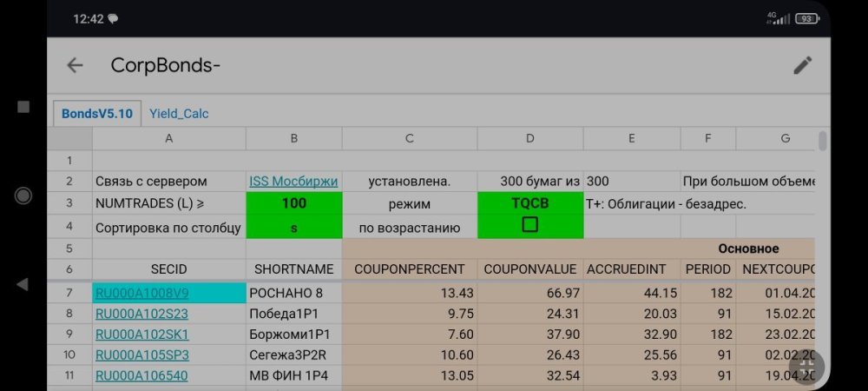Viewport: 868px width, 391px height.
Task: Tap the battery indicator in status bar
Action: (807, 19)
